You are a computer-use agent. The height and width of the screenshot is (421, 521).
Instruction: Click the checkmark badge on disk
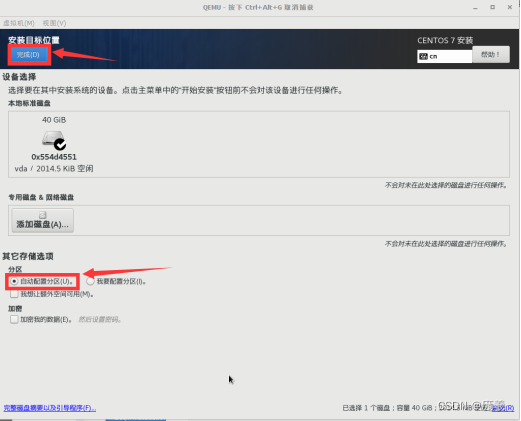[x=60, y=144]
